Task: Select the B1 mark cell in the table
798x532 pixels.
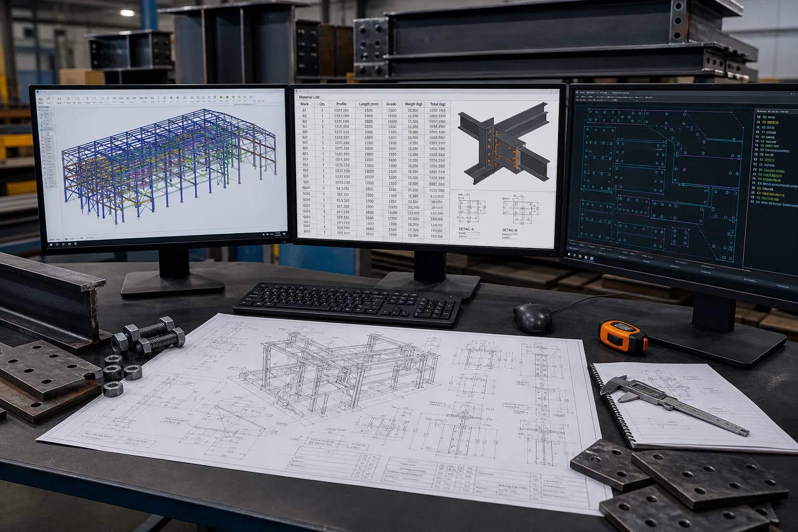Action: pos(305,111)
